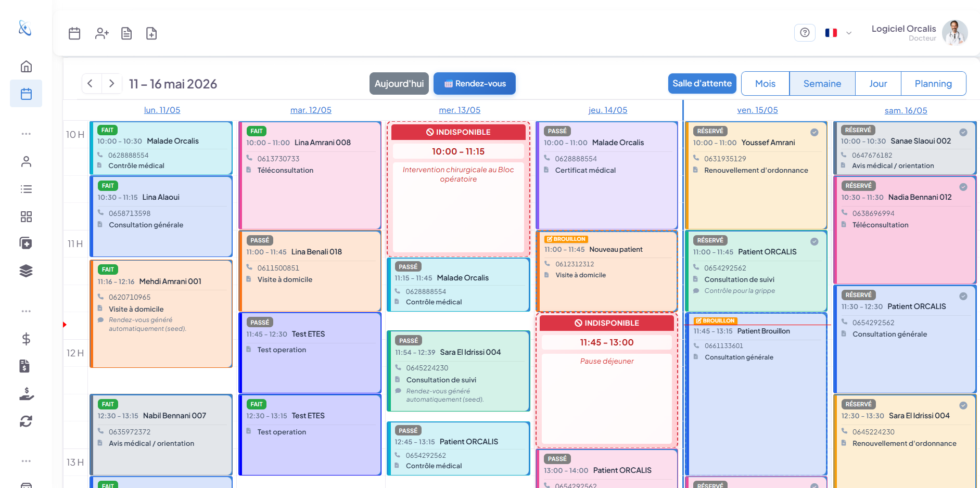Open Pause déjeuner unavailable block
Screen dimensions: 980x488
point(607,380)
